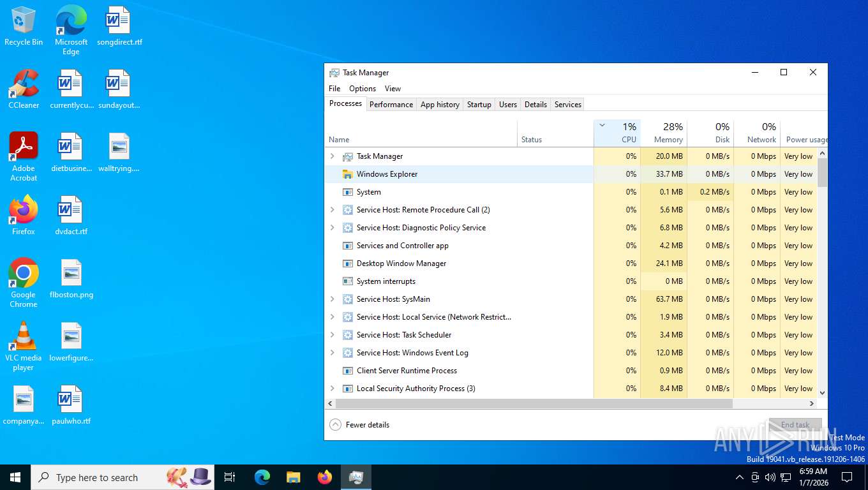Click Task Manager taskbar icon
This screenshot has width=868, height=490.
click(356, 477)
